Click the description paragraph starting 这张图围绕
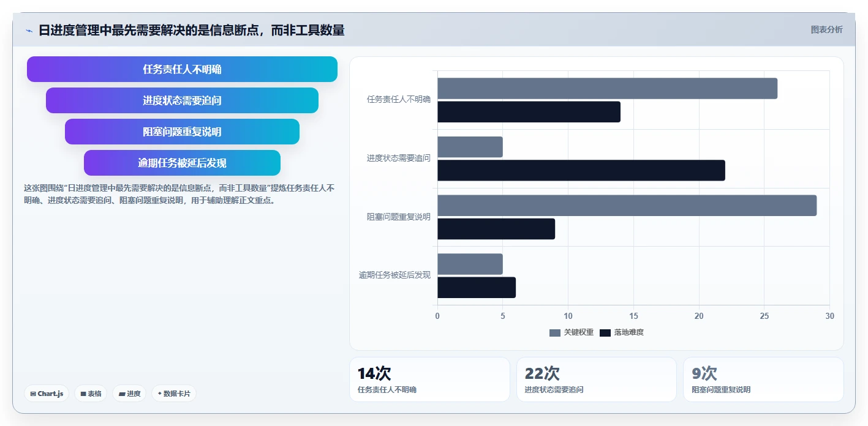 pyautogui.click(x=179, y=194)
